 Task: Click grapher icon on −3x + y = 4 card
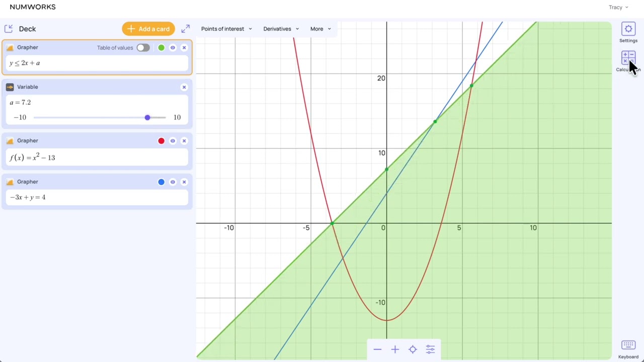coord(10,182)
